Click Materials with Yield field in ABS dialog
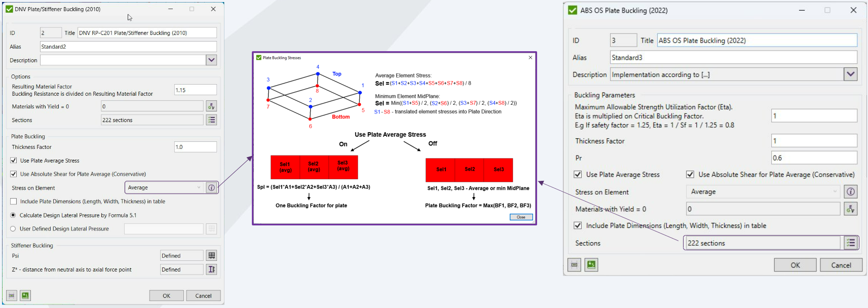Screen dimensions: 868x308 pos(763,209)
